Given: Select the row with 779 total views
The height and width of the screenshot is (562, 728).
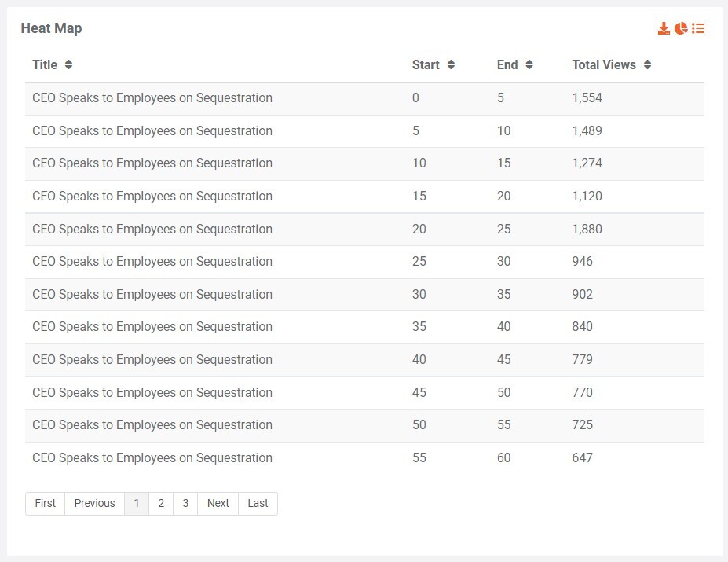Looking at the screenshot, I should pos(364,360).
